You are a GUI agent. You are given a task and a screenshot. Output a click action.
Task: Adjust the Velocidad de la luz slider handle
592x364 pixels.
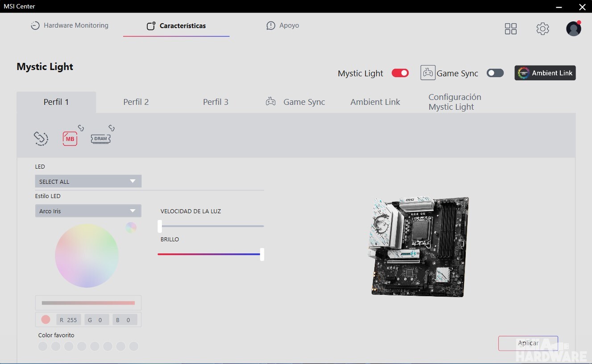click(160, 226)
